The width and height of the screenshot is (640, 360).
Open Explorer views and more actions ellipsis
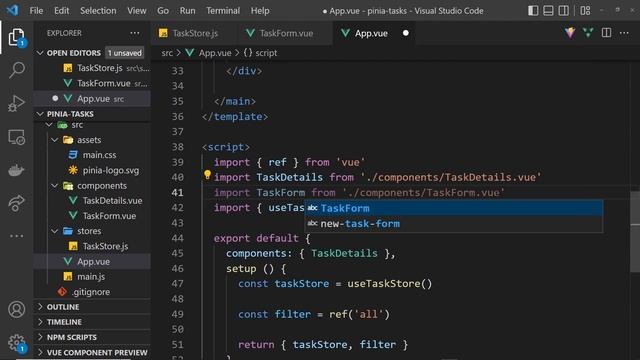click(135, 33)
